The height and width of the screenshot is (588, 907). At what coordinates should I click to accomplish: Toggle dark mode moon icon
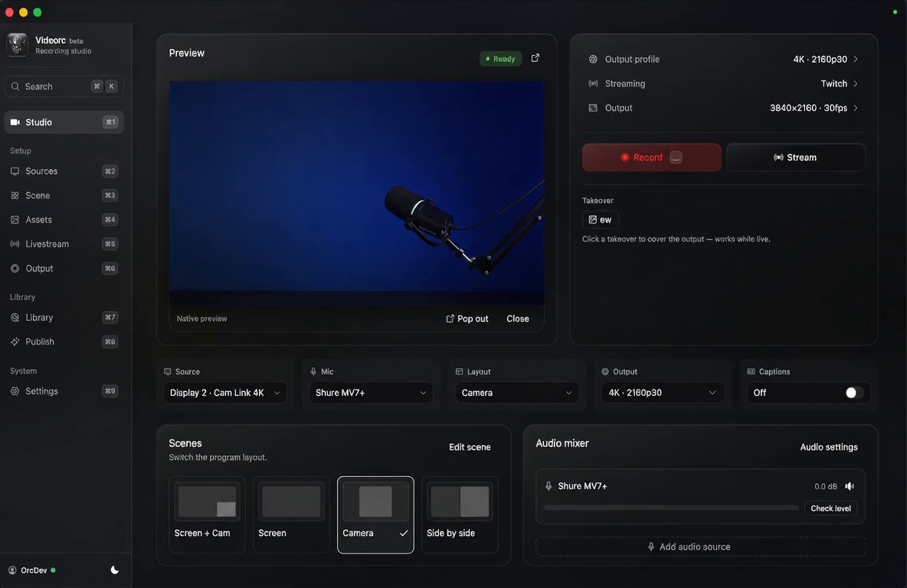point(115,570)
